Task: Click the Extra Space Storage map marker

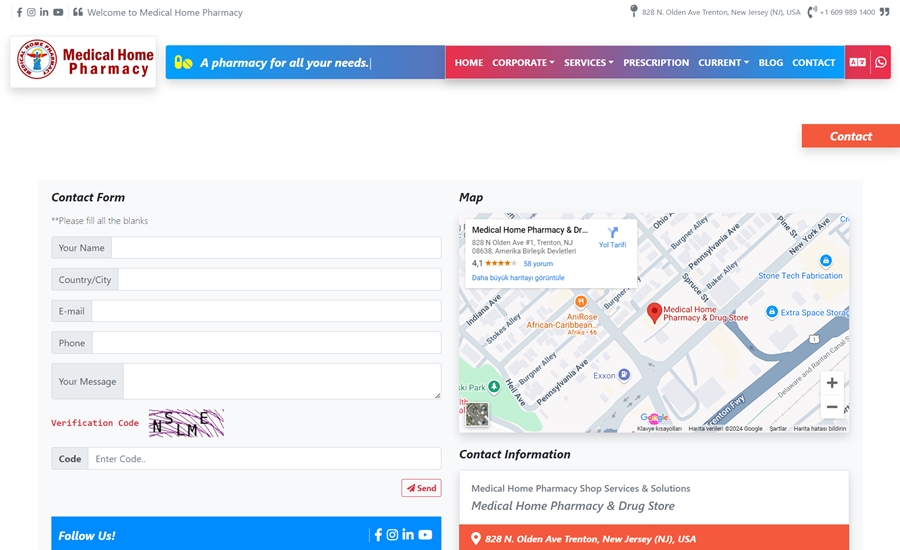Action: click(772, 311)
